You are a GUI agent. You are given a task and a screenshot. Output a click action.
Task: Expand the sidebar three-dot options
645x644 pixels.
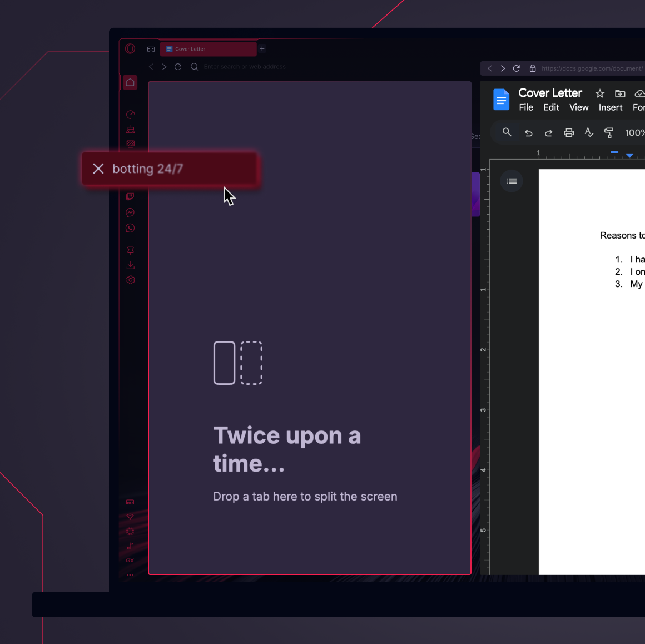click(x=130, y=575)
